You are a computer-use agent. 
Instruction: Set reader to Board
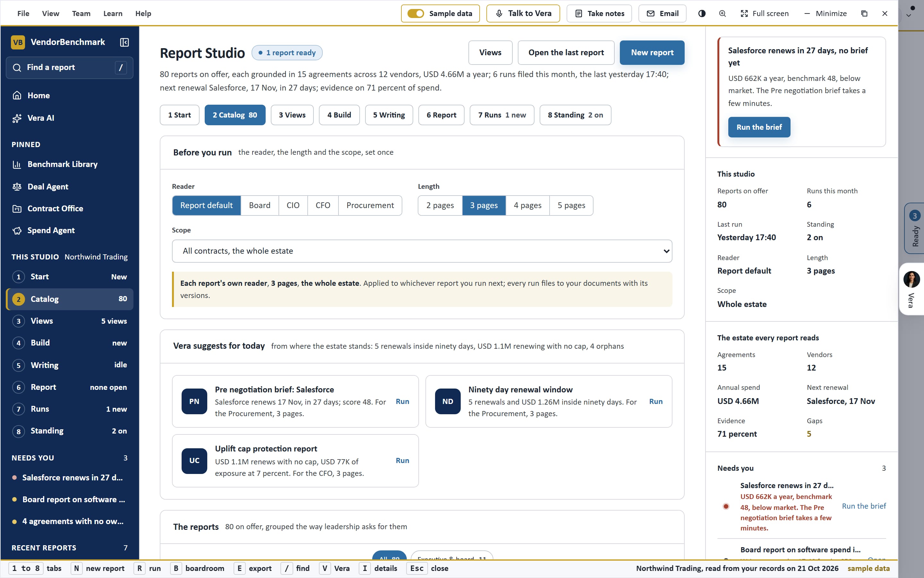pyautogui.click(x=260, y=206)
